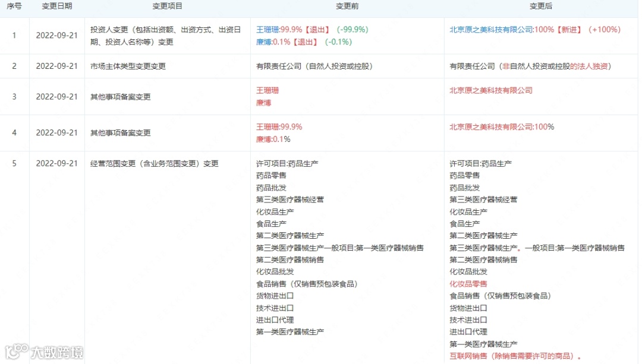The width and height of the screenshot is (642, 364).
Task: Click row number 5 in 序号 column
Action: coord(14,164)
